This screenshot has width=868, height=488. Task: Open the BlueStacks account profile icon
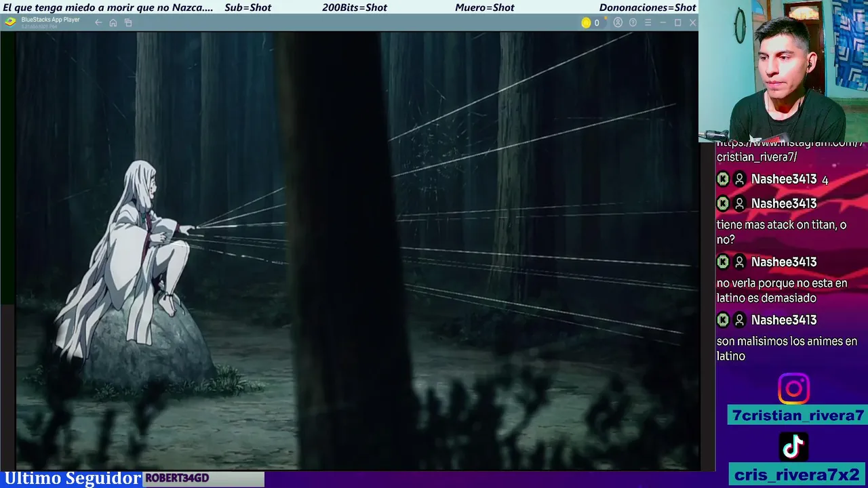(618, 22)
